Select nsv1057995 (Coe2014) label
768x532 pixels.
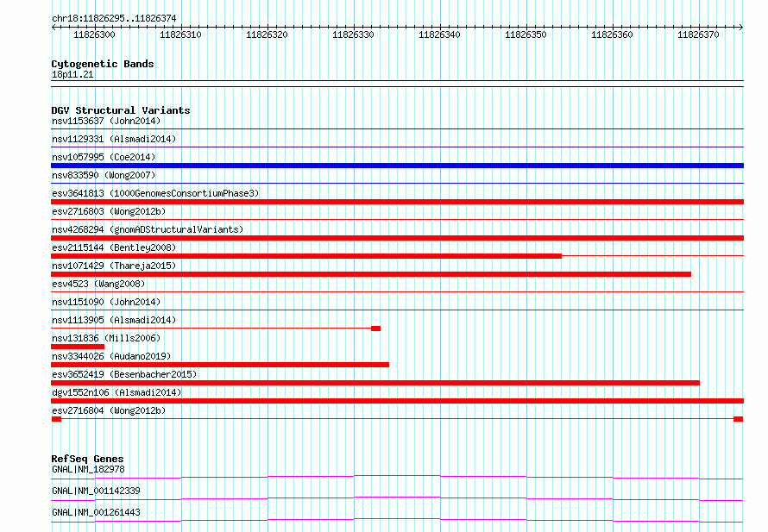104,157
